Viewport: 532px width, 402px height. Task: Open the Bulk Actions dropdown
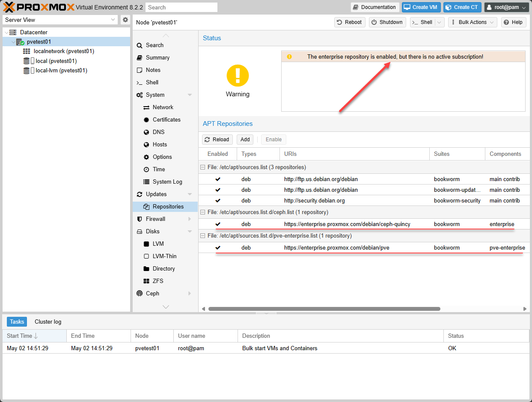click(x=473, y=22)
